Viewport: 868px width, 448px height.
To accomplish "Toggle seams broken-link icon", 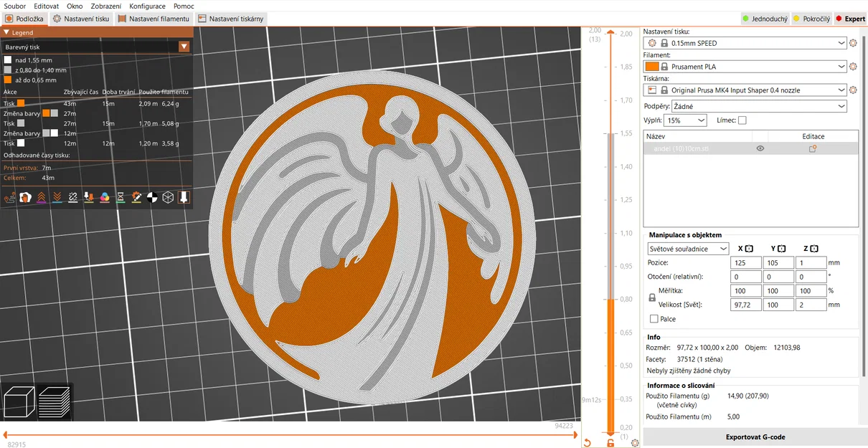I will pyautogui.click(x=72, y=197).
